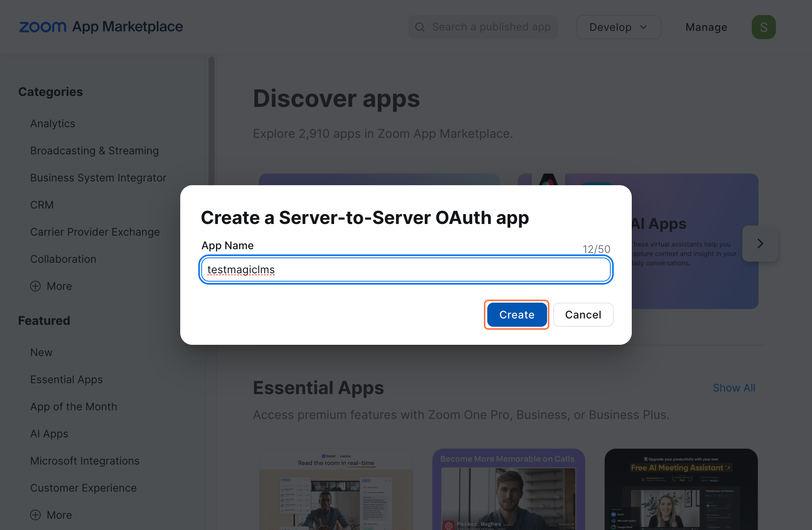Cancel the OAuth app creation dialog

tap(583, 315)
